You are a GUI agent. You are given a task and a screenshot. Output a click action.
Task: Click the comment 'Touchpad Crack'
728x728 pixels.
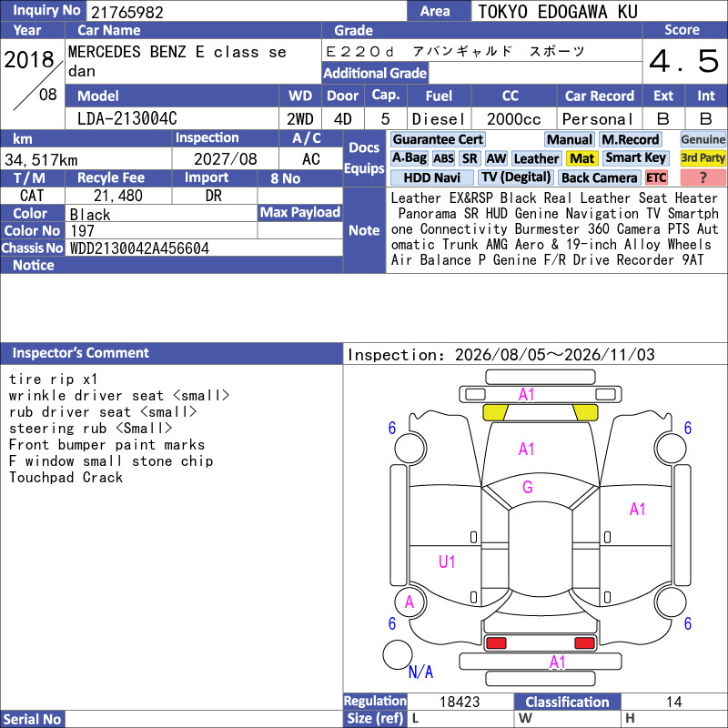(66, 477)
